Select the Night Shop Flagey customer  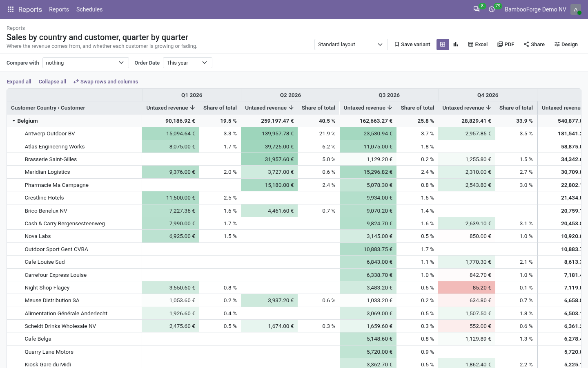click(x=47, y=288)
